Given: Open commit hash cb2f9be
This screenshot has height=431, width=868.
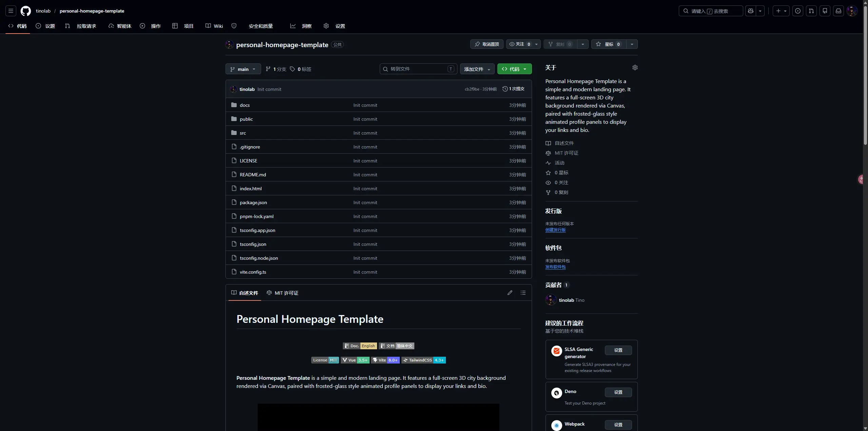Looking at the screenshot, I should pyautogui.click(x=472, y=89).
